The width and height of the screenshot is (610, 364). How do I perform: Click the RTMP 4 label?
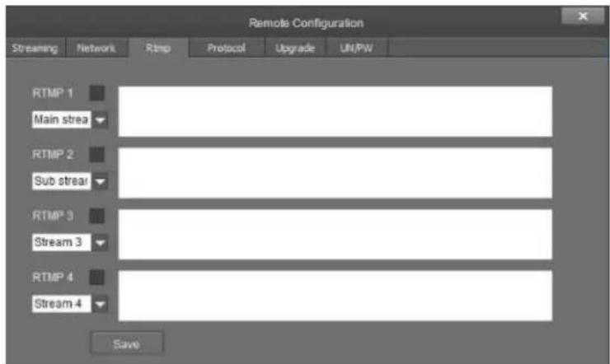pyautogui.click(x=53, y=278)
